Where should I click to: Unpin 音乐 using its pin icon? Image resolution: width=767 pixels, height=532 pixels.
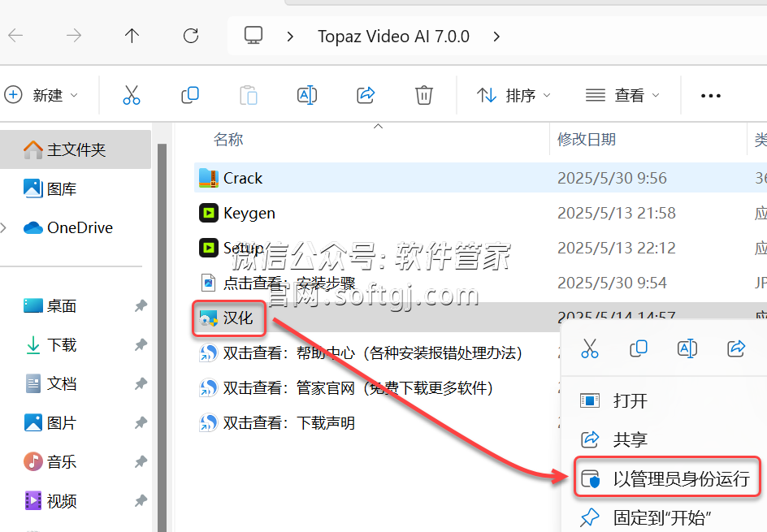(x=141, y=461)
